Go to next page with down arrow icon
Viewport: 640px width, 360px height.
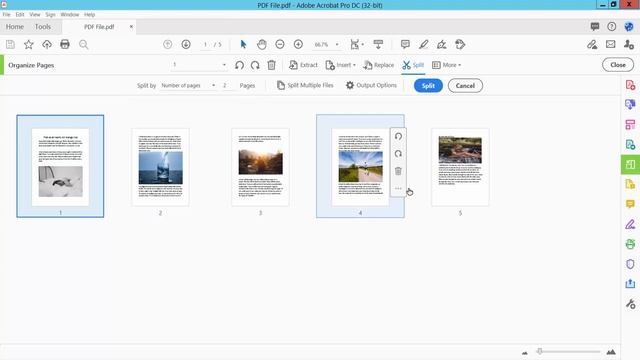click(186, 44)
